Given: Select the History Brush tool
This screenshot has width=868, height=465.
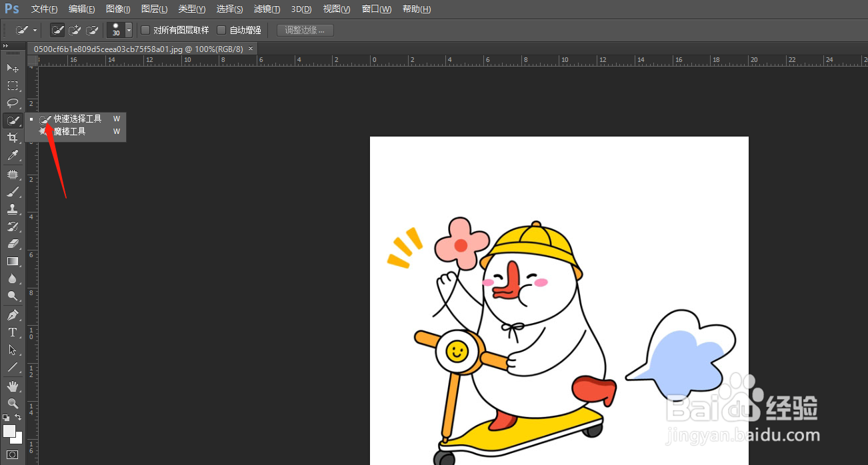Looking at the screenshot, I should pos(13,227).
